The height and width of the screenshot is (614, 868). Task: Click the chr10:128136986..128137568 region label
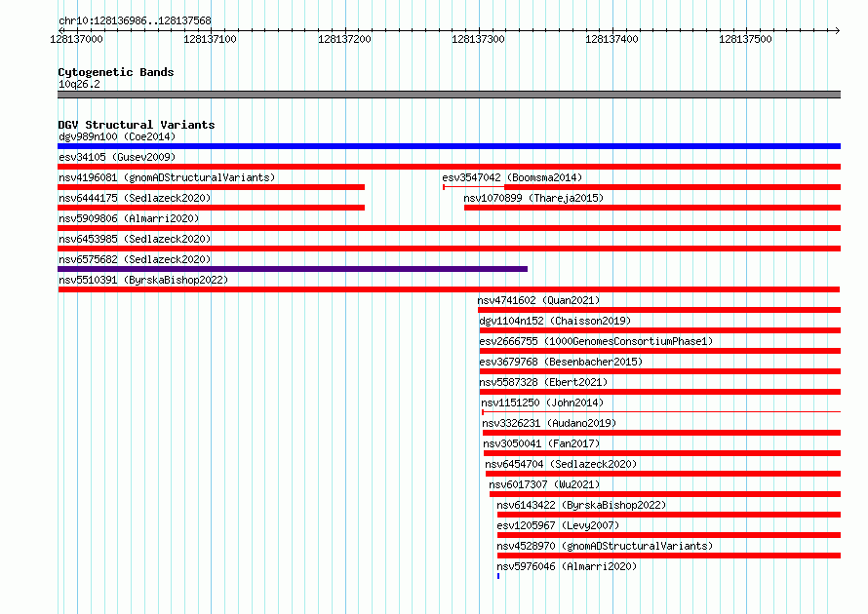135,20
